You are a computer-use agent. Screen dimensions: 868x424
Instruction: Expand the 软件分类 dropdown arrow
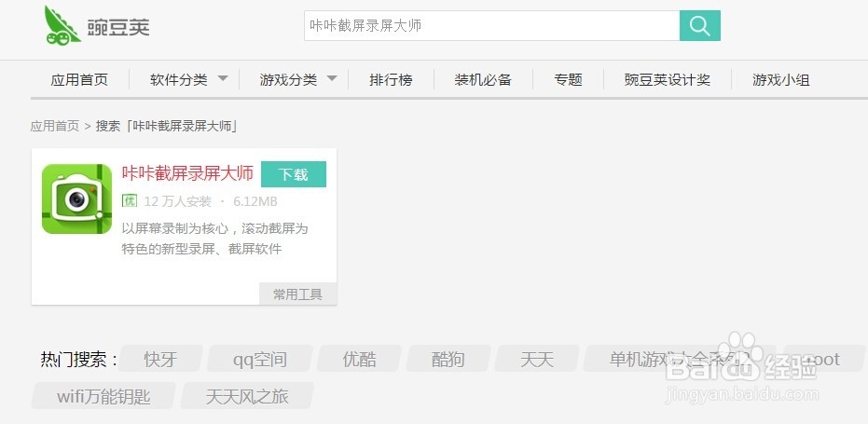[x=223, y=78]
